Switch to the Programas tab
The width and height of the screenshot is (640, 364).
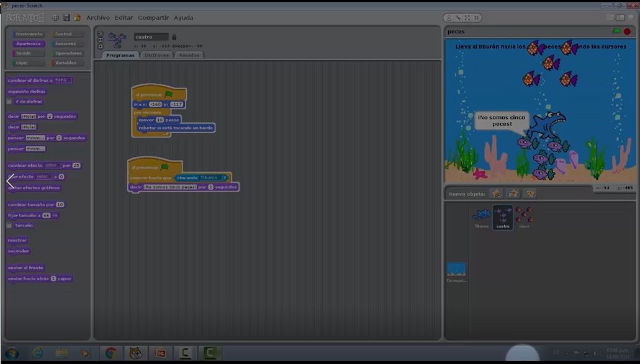(120, 55)
